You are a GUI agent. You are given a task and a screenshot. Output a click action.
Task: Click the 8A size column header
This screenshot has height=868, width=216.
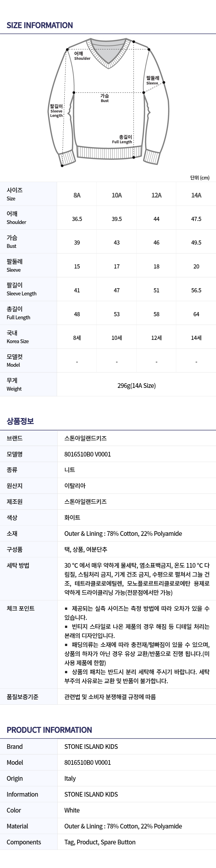(x=77, y=195)
